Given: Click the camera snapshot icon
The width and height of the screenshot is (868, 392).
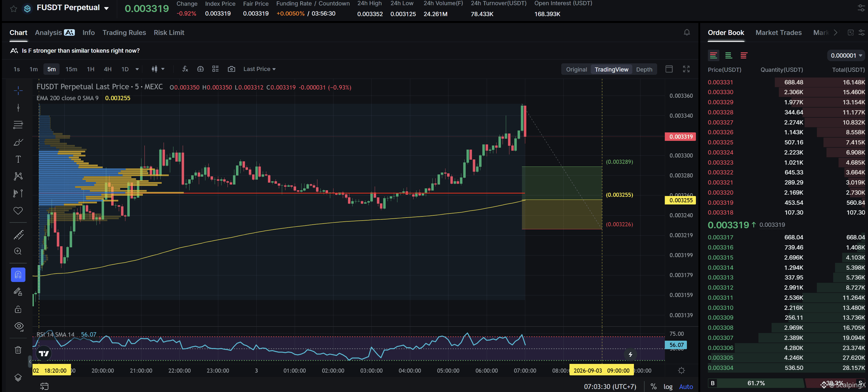Looking at the screenshot, I should (231, 69).
